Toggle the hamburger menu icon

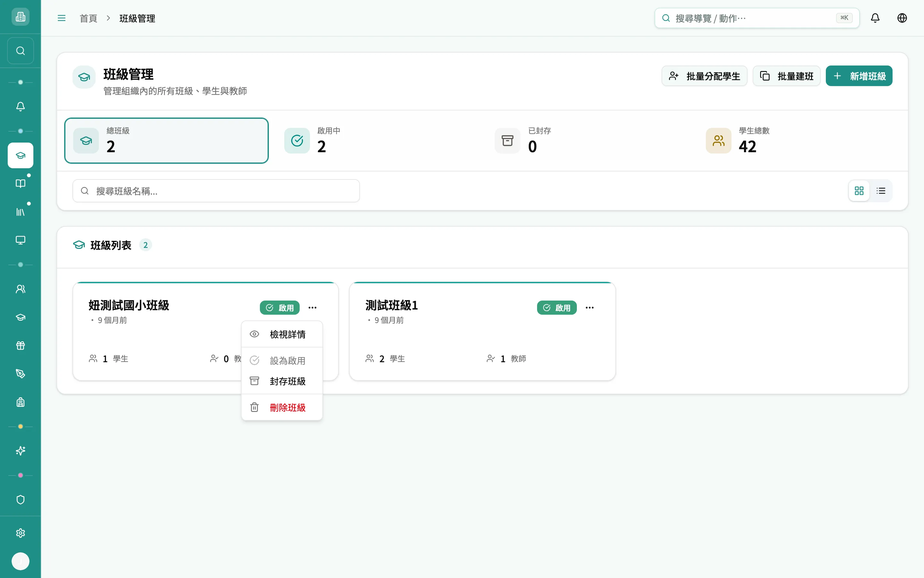[x=62, y=18]
